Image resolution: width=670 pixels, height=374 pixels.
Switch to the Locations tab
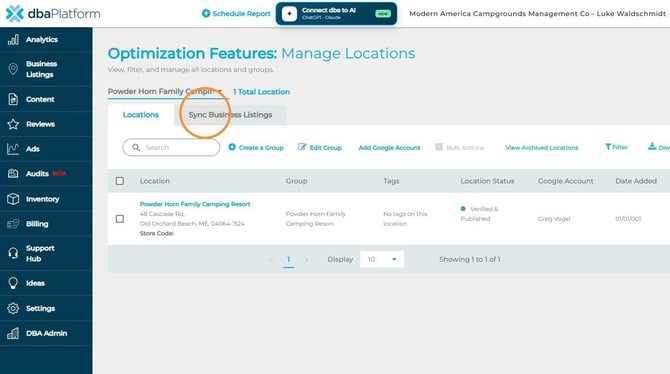(x=141, y=115)
